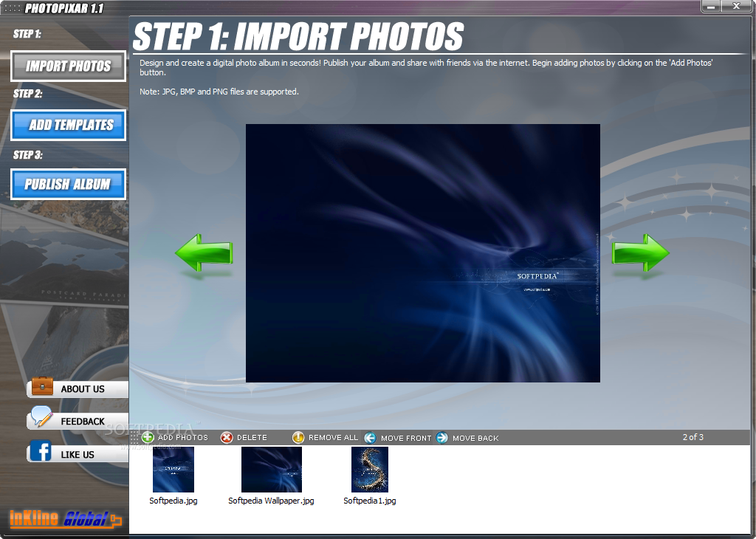Select the Softpedia1.jpg thumbnail
Screen dimensions: 756x539
click(x=370, y=470)
